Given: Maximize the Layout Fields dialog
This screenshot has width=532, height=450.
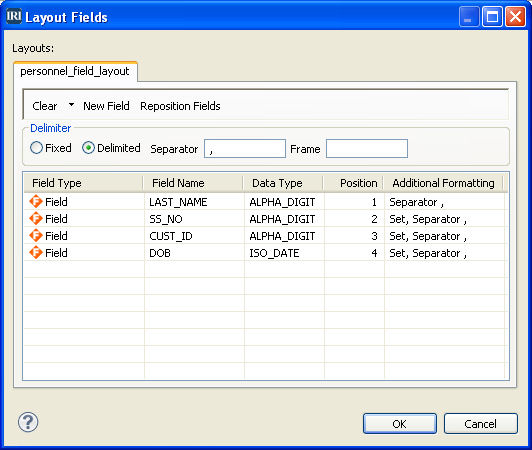Looking at the screenshot, I should [492, 17].
